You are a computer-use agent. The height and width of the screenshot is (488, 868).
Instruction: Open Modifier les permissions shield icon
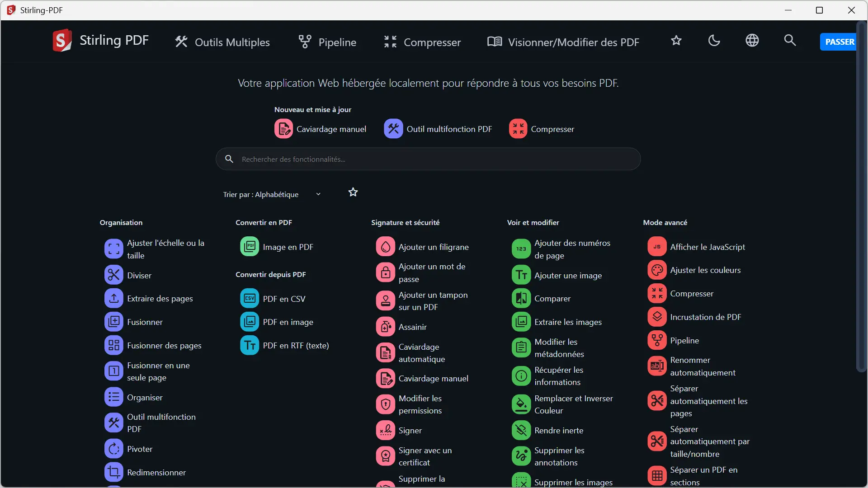point(385,404)
